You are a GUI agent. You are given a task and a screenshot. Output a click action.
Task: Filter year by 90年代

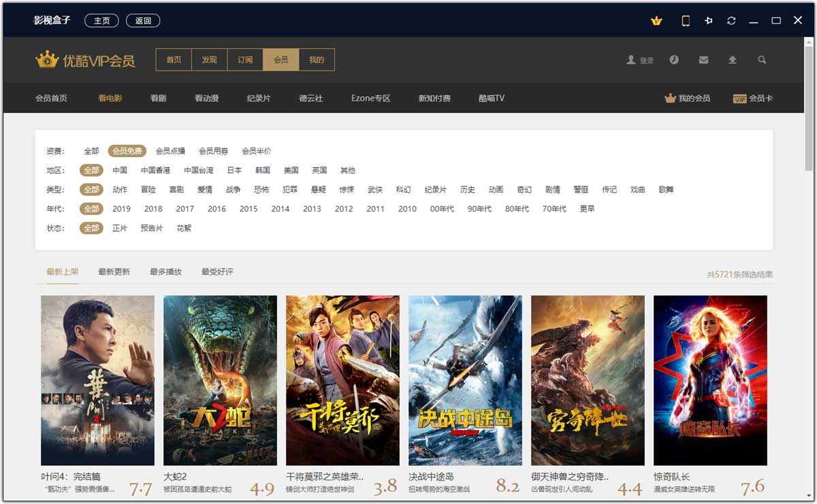[x=479, y=209]
